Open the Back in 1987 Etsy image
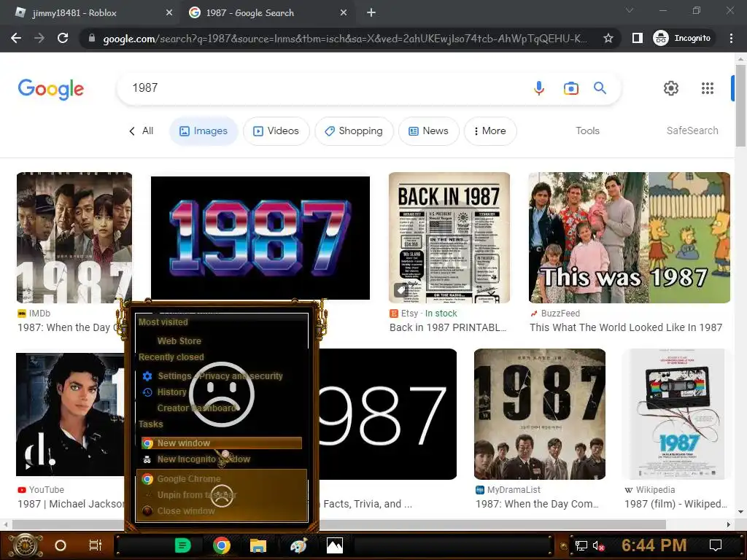747x560 pixels. click(449, 238)
